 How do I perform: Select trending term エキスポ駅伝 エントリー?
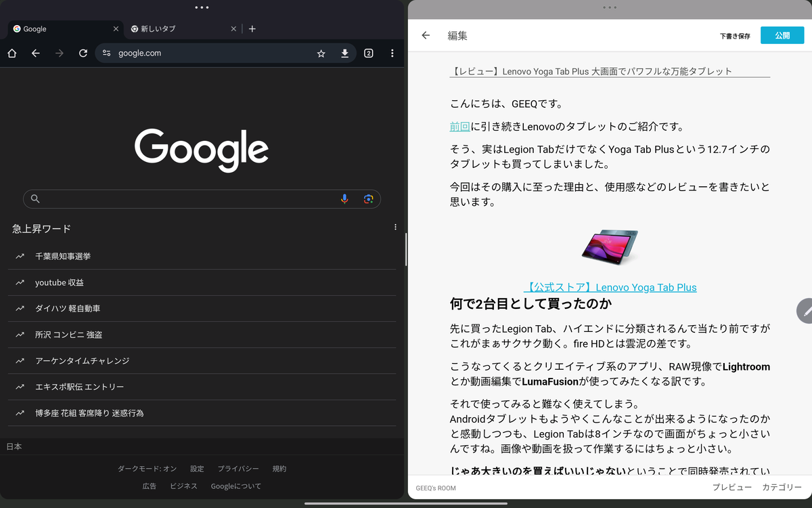pyautogui.click(x=202, y=387)
